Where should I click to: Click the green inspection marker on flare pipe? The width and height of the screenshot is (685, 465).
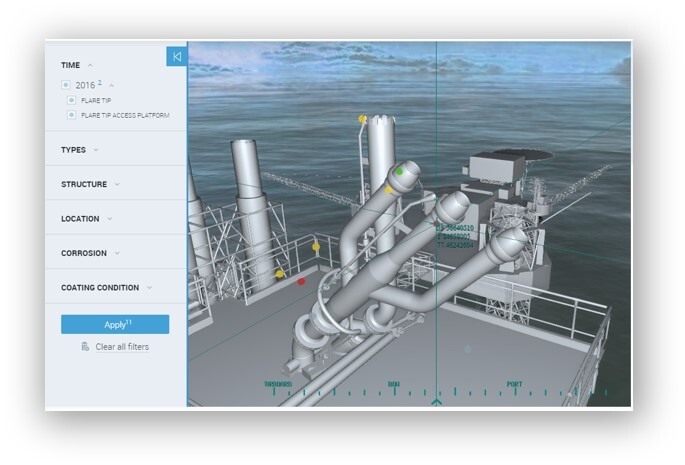(x=399, y=171)
